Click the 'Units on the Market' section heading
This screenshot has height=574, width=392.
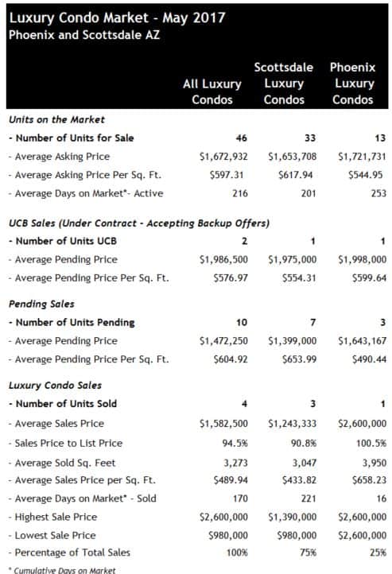click(56, 120)
